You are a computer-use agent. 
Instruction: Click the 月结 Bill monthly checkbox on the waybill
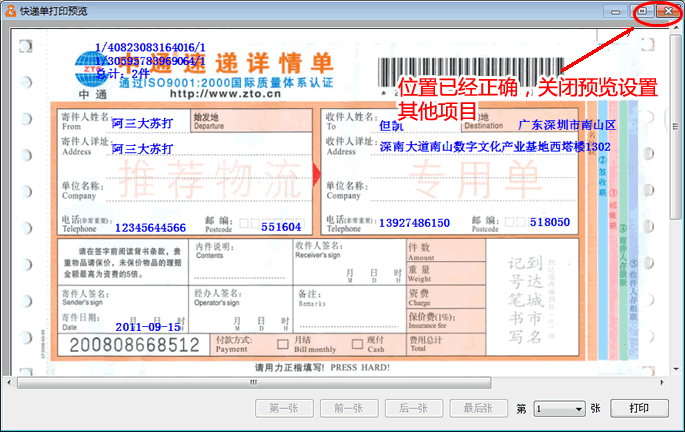click(x=283, y=344)
